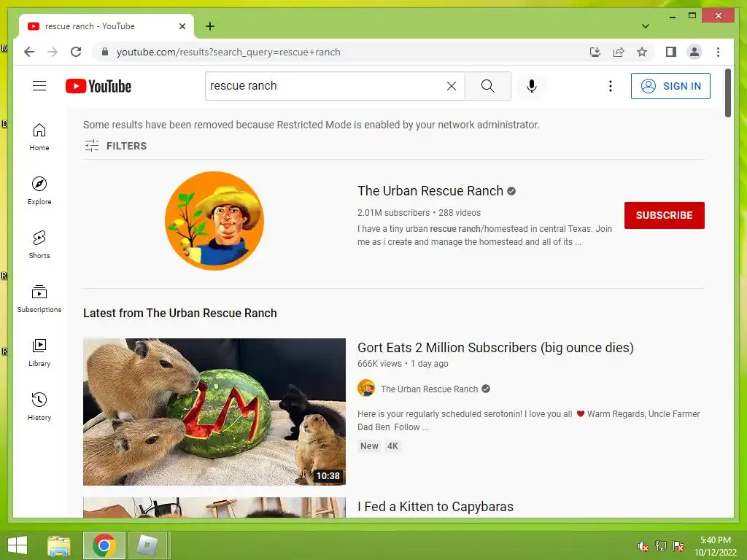Close the rescue ranch YouTube tab
747x560 pixels.
pyautogui.click(x=182, y=26)
